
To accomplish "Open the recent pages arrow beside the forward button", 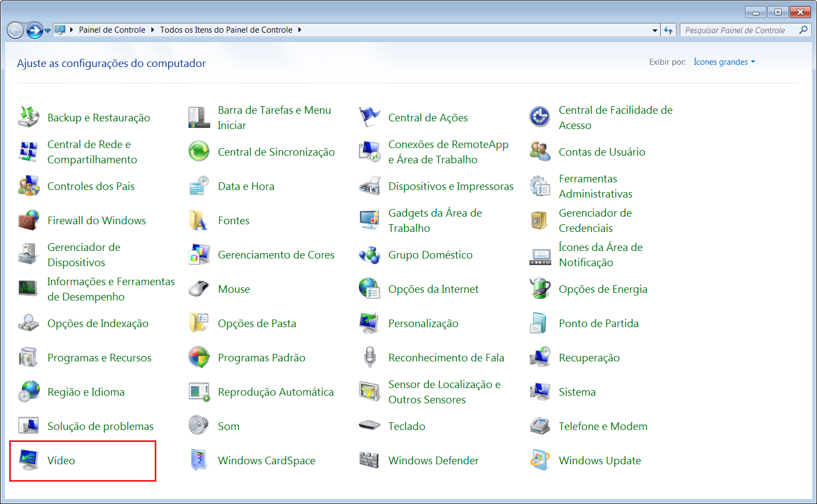I will (48, 30).
